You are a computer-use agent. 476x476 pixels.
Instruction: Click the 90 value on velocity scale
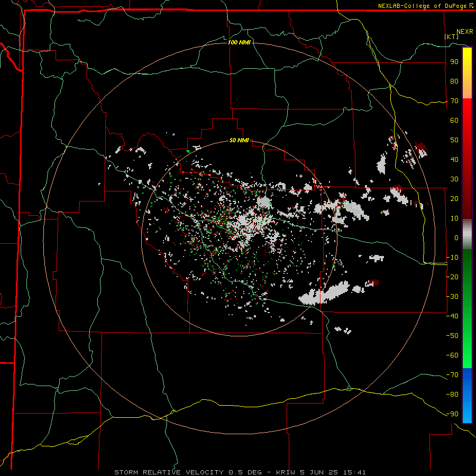(x=454, y=62)
